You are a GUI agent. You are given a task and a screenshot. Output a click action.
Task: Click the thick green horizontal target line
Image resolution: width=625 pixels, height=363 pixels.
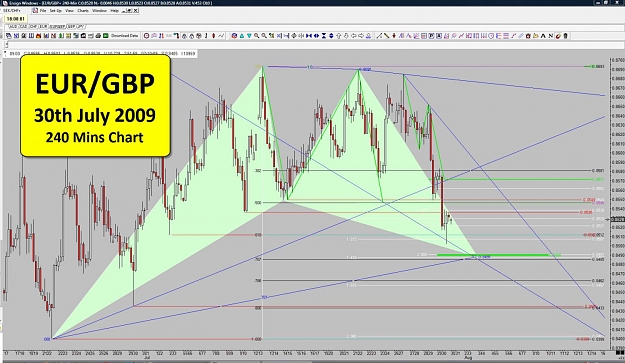[493, 255]
